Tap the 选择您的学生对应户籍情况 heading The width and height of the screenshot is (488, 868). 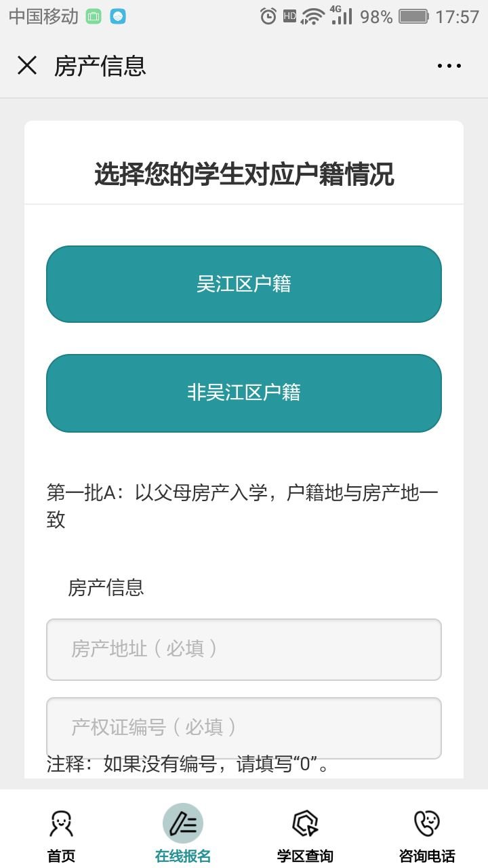click(244, 175)
